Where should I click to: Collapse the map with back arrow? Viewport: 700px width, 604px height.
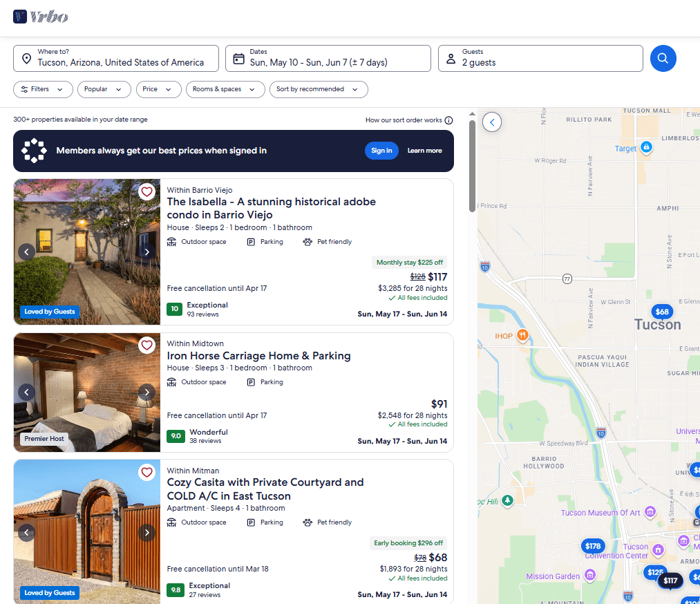click(492, 122)
